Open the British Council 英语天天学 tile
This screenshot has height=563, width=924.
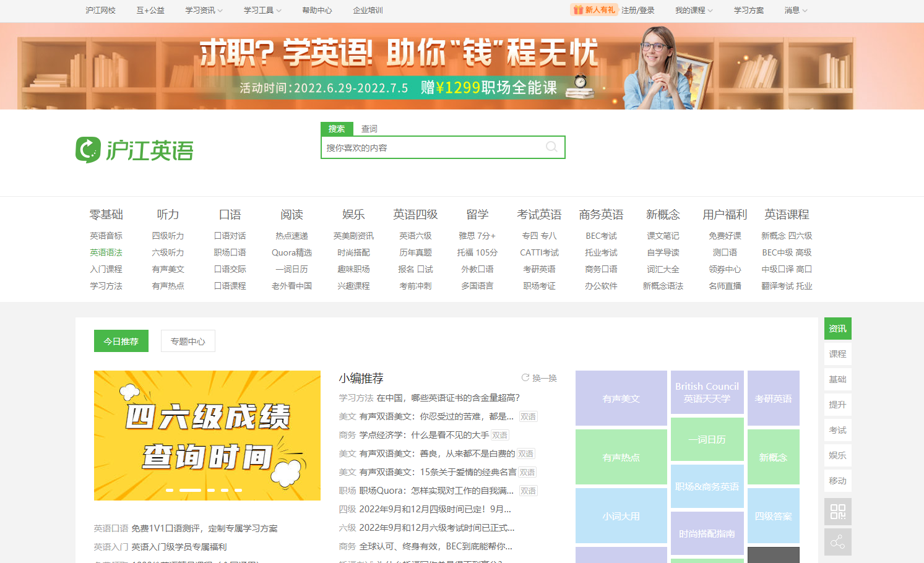[707, 392]
